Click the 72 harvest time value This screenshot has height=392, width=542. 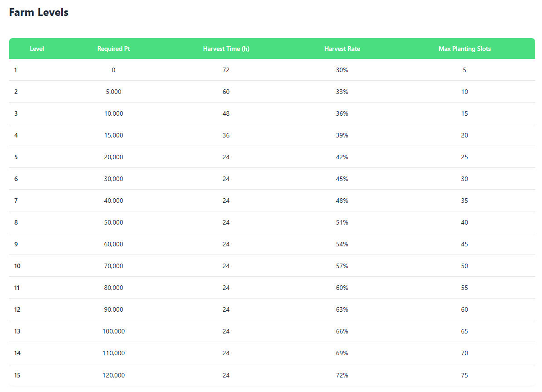[x=226, y=70]
